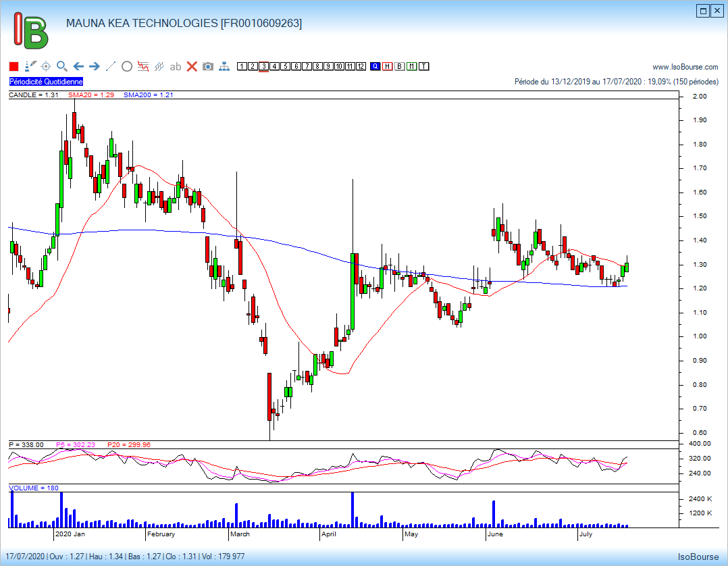This screenshot has width=728, height=566.
Task: Click the 1.00 price axis label
Action: pyautogui.click(x=700, y=336)
